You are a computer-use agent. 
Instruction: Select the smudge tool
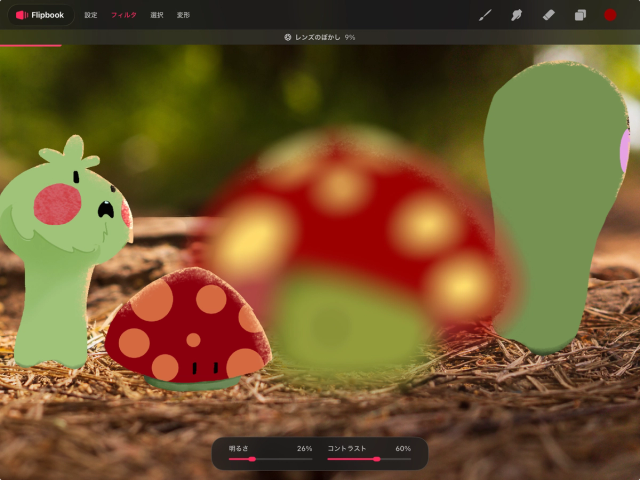pyautogui.click(x=516, y=15)
